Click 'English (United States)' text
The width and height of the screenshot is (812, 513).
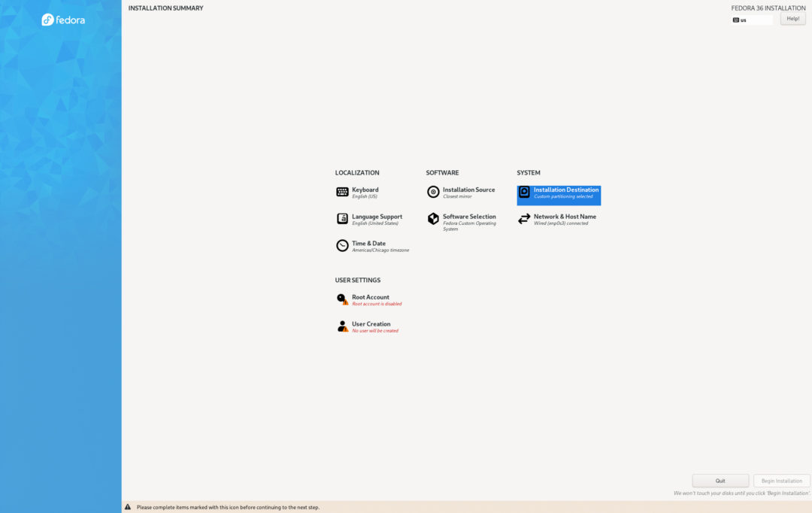[x=375, y=223]
